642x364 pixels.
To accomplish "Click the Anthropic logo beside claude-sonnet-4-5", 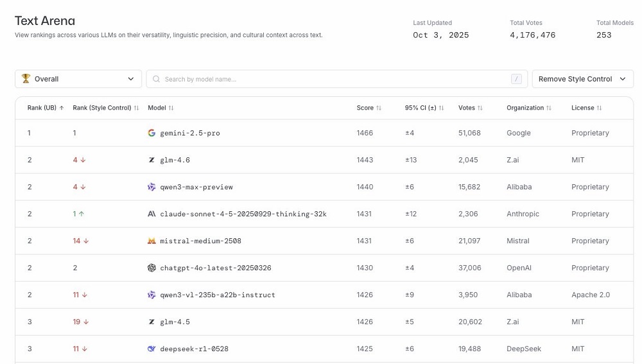I will [x=152, y=214].
